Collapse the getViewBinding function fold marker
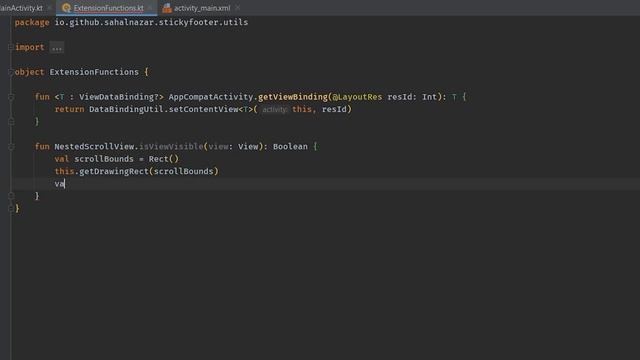 [11, 97]
